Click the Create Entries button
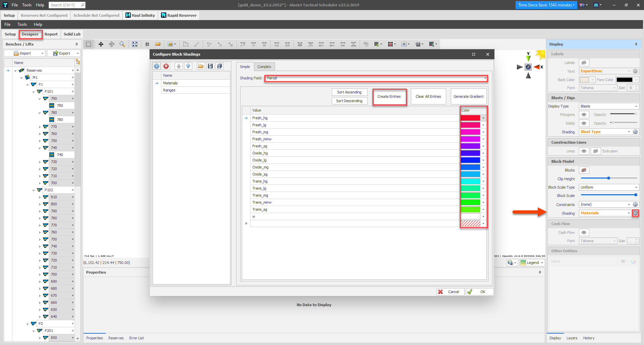Image resolution: width=644 pixels, height=345 pixels. click(389, 97)
